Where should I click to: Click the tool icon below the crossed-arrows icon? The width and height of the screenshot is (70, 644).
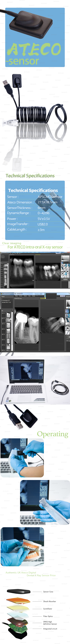[x=67, y=316]
